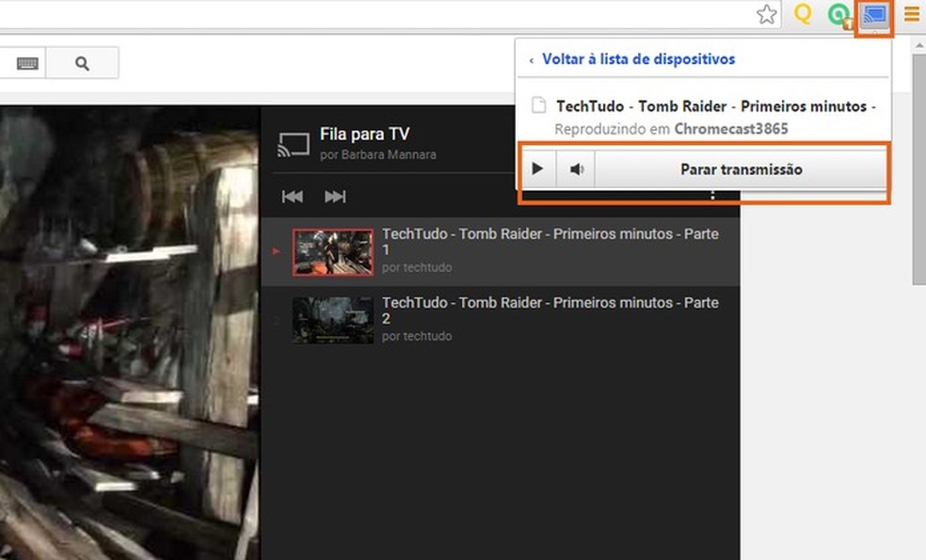Image resolution: width=926 pixels, height=560 pixels.
Task: Open the on-screen keyboard button
Action: coord(27,63)
